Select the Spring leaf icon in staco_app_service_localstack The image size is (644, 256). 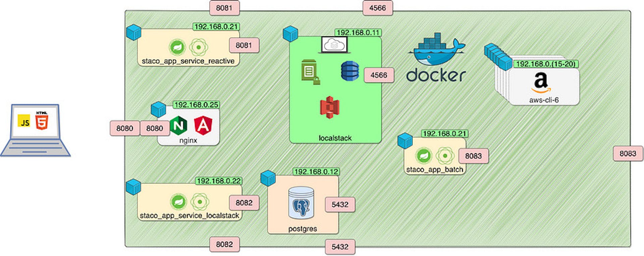178,202
